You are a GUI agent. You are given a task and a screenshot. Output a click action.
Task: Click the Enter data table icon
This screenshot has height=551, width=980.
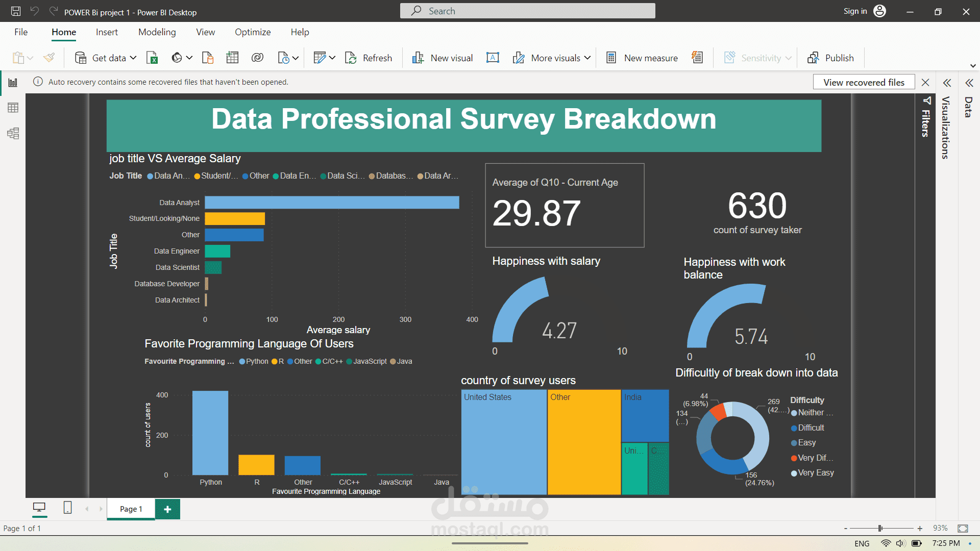(x=232, y=58)
